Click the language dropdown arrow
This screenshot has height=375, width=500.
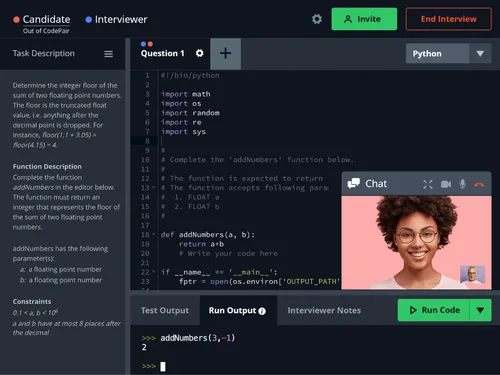(480, 53)
